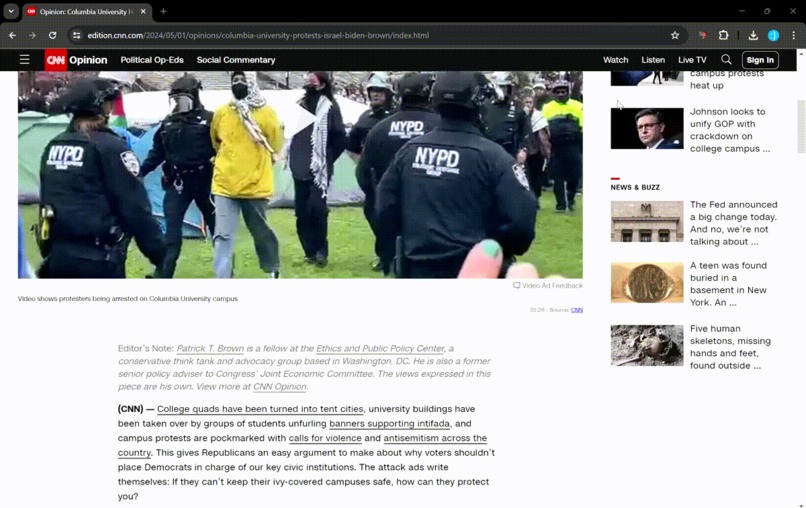Select Watch in the header
The height and width of the screenshot is (508, 806).
pos(615,60)
